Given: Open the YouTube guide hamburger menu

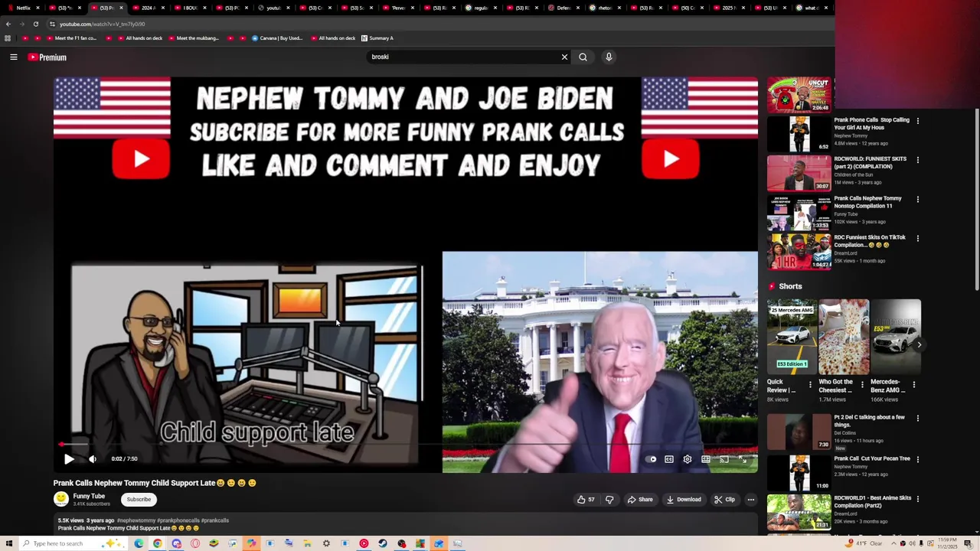Looking at the screenshot, I should point(14,57).
